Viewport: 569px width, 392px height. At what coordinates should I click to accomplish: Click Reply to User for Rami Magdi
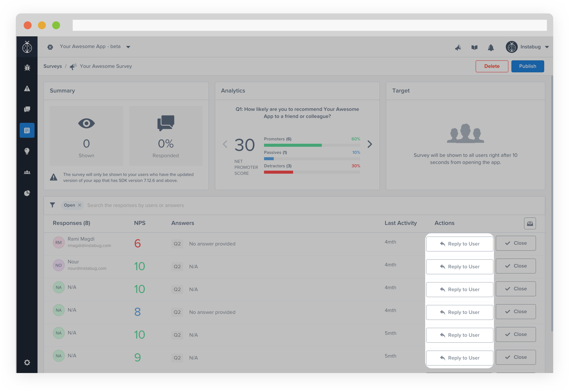point(459,244)
